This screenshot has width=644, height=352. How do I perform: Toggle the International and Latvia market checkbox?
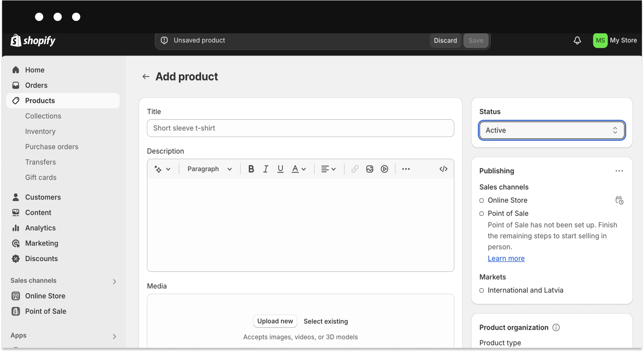(481, 290)
